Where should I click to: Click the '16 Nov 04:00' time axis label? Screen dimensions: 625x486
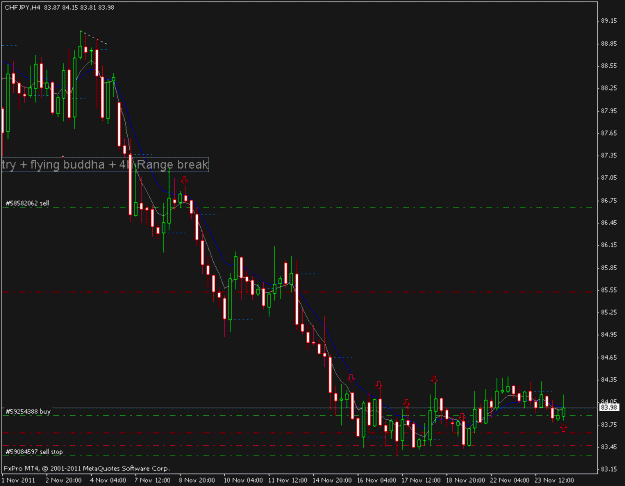pyautogui.click(x=377, y=480)
